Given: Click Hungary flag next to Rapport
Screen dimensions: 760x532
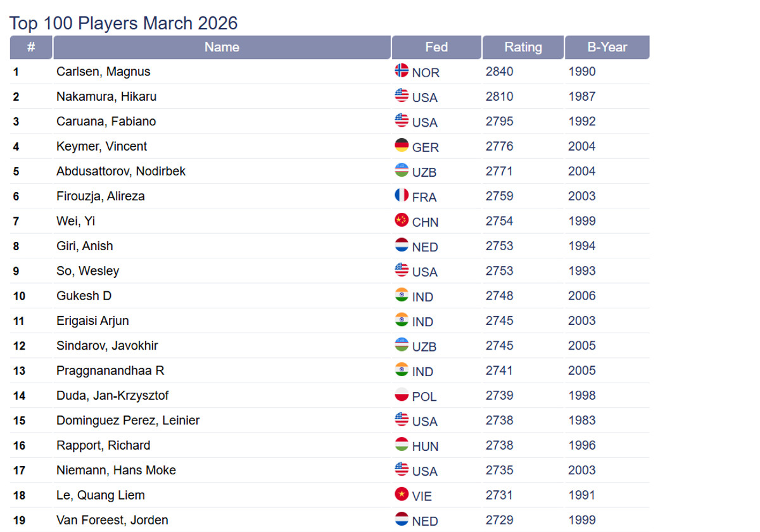Looking at the screenshot, I should coord(402,445).
